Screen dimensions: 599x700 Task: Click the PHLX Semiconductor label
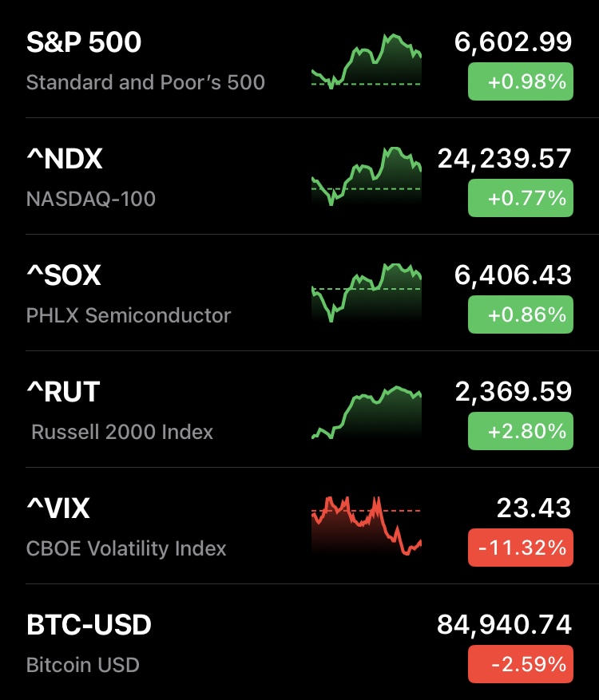click(x=129, y=315)
